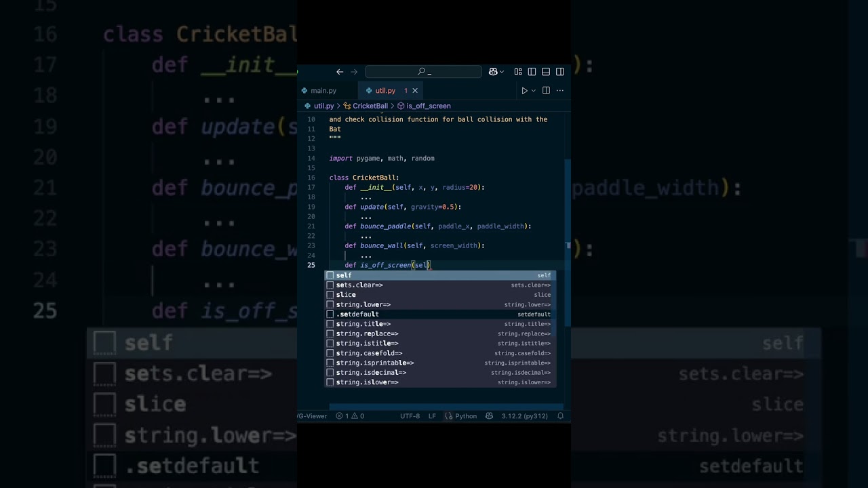Click the 'def bounce_paddle' line

click(x=438, y=226)
